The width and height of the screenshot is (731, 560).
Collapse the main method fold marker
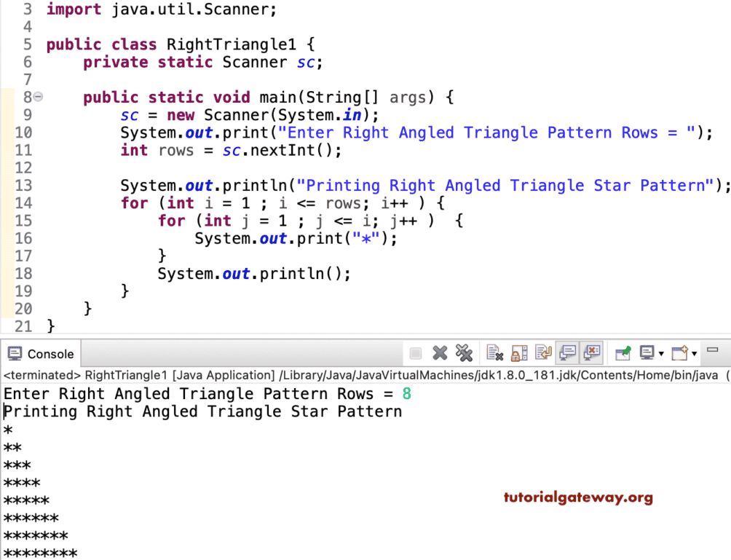[38, 96]
